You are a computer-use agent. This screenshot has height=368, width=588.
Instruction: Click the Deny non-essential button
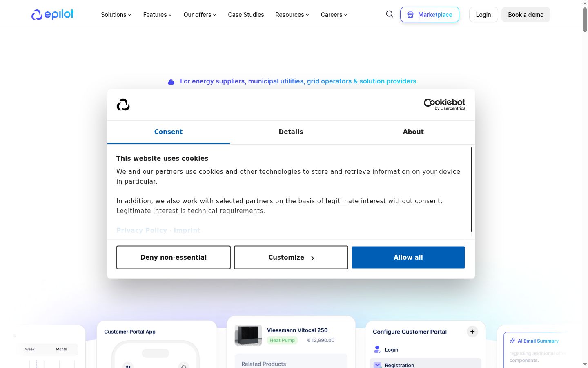[x=174, y=257]
